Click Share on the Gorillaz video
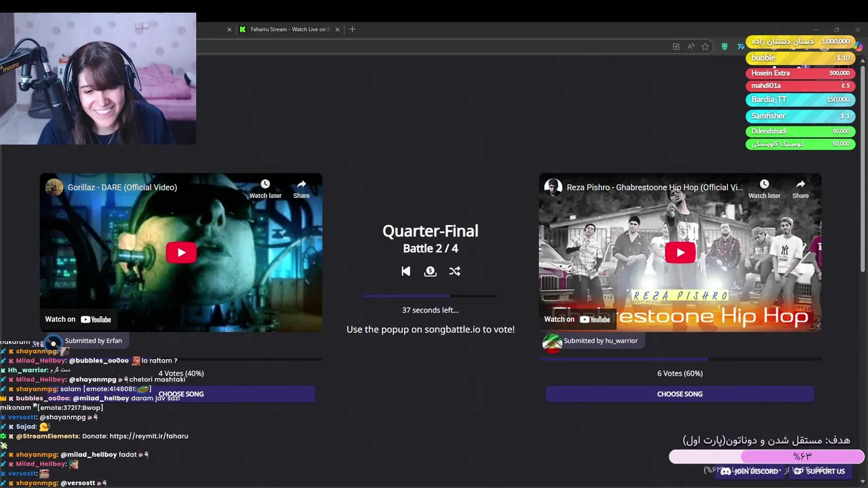 pos(301,189)
